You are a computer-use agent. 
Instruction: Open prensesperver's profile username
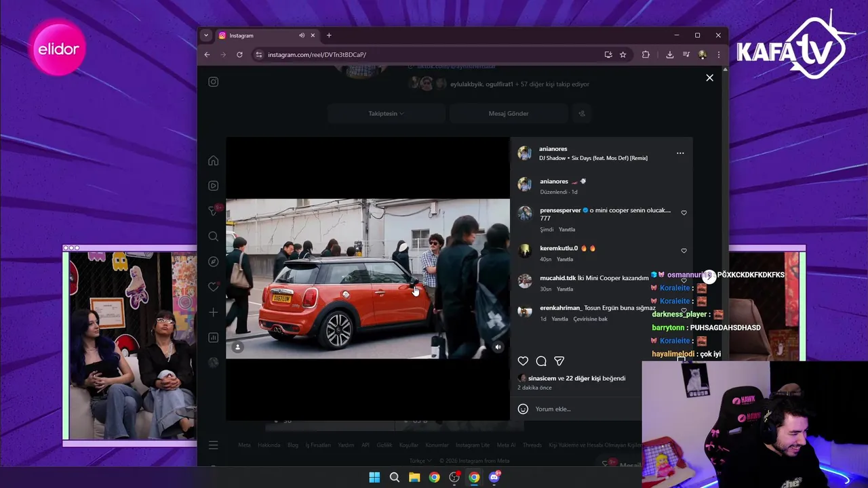point(560,210)
